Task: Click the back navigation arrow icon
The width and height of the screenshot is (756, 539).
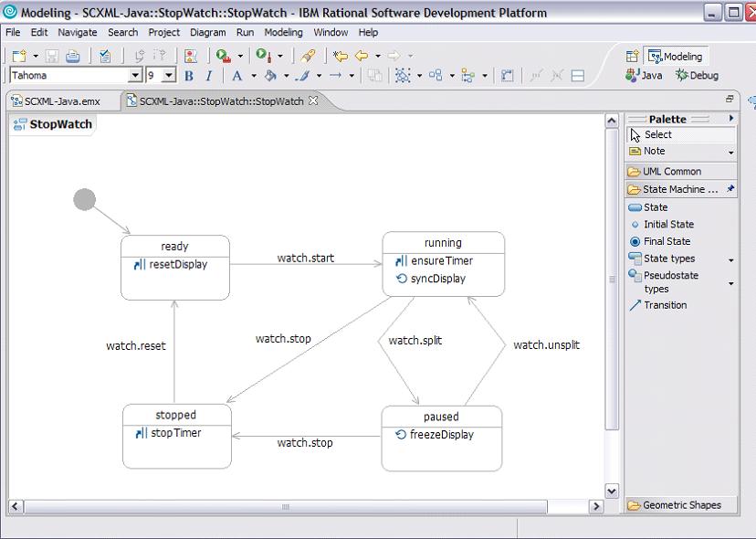Action: click(362, 56)
